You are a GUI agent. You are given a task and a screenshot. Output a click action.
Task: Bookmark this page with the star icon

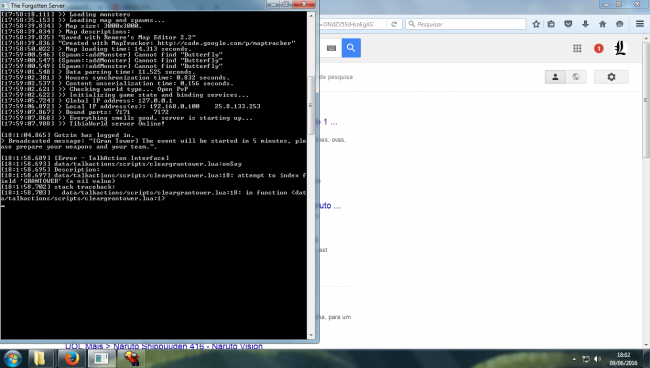pyautogui.click(x=536, y=24)
